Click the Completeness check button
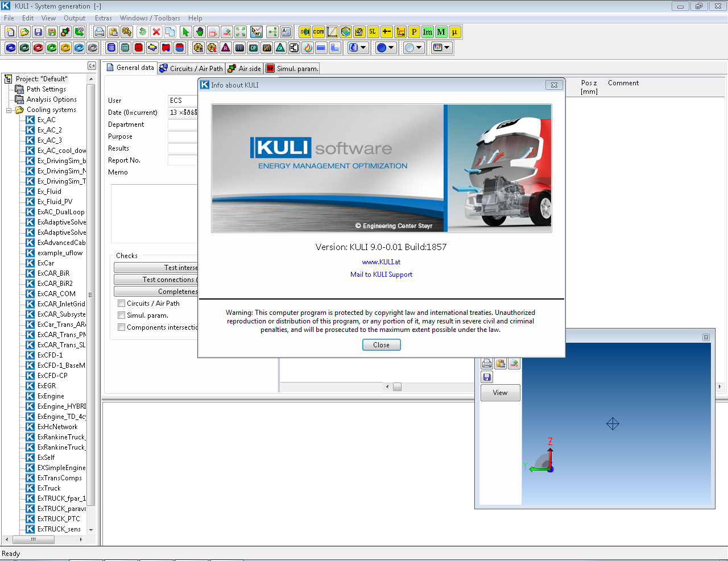 [x=156, y=292]
